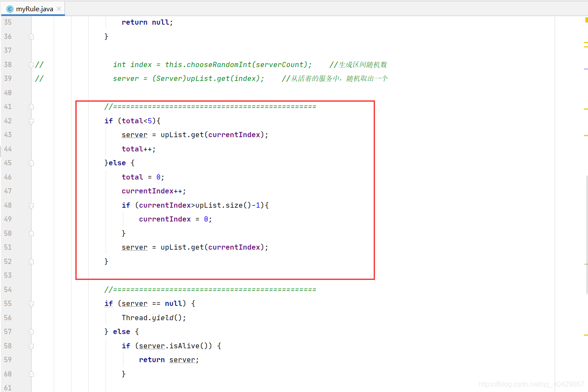The image size is (588, 392).
Task: Click the 'if (total<5){' statement
Action: click(132, 121)
